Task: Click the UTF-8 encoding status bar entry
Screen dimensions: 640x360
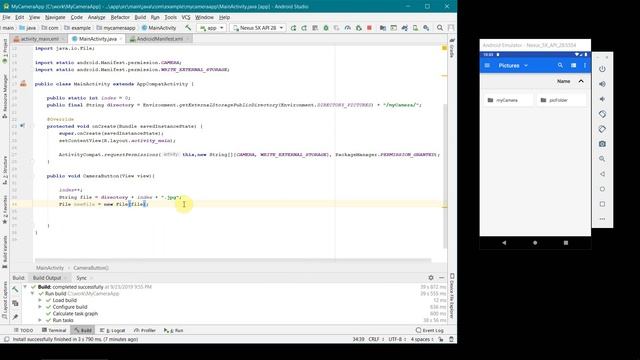Action: [x=396, y=339]
